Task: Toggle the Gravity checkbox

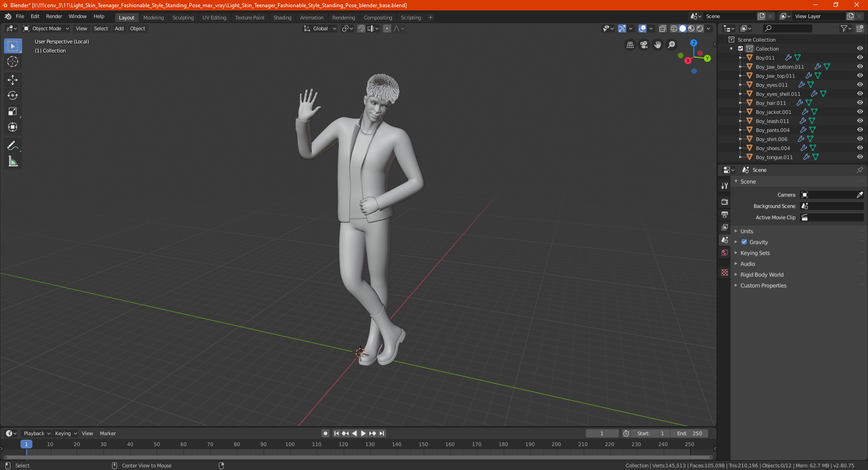Action: pyautogui.click(x=744, y=242)
